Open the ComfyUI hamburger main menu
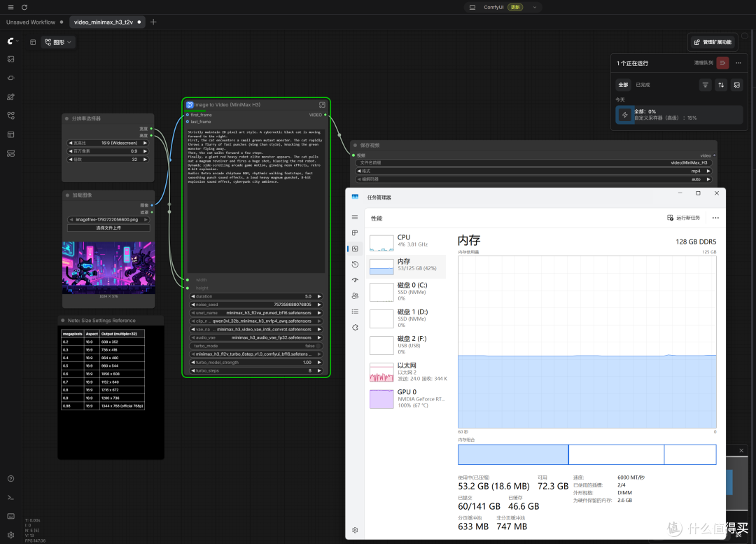This screenshot has height=544, width=756. (10, 7)
